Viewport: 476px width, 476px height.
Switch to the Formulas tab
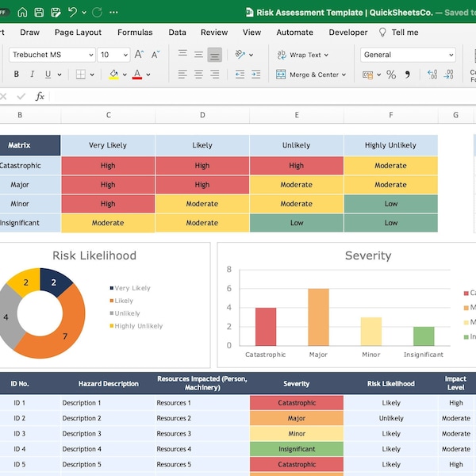coord(135,33)
